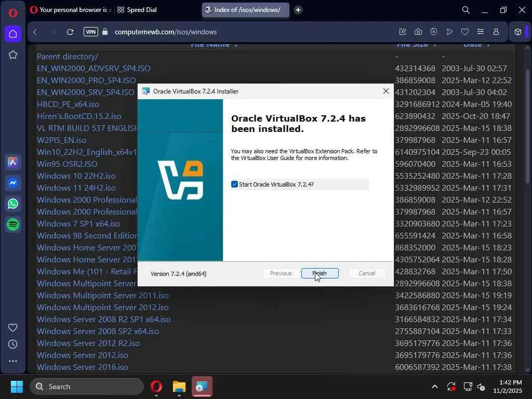The image size is (532, 399).
Task: Add page to bookmarks heart in toolbar
Action: click(465, 32)
